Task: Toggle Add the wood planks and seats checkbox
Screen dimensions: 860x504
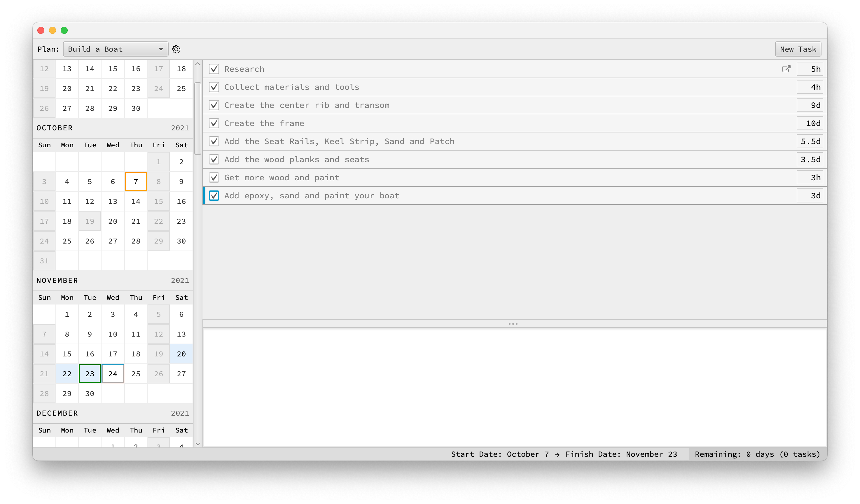Action: [214, 159]
